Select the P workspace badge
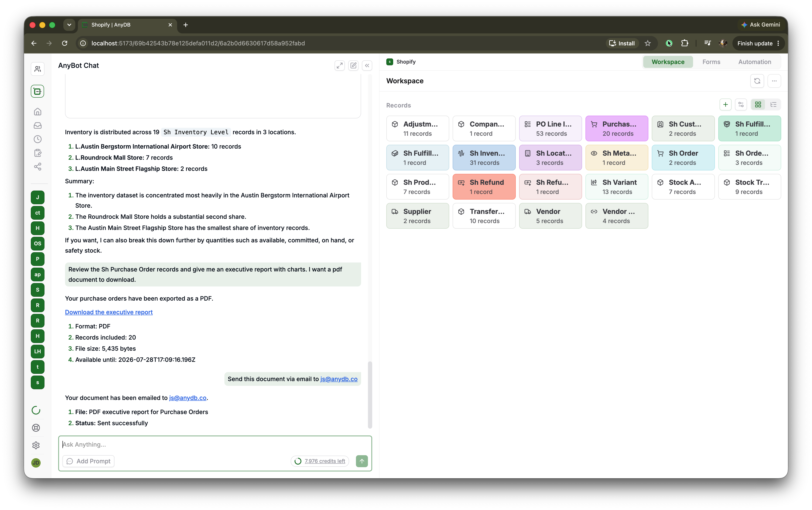Screen dimensions: 812x510 pyautogui.click(x=37, y=259)
